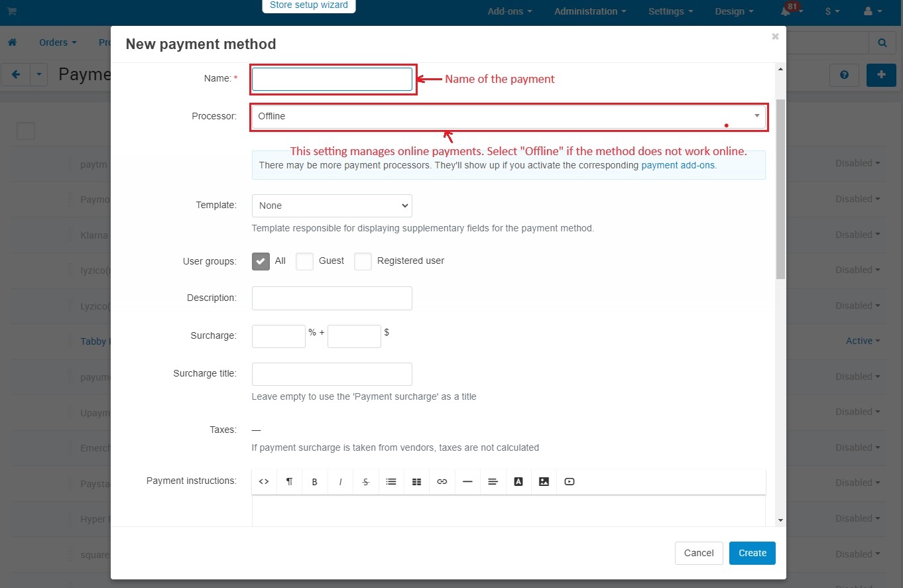This screenshot has height=588, width=903.
Task: Insert a horizontal line in the editor
Action: 467,482
